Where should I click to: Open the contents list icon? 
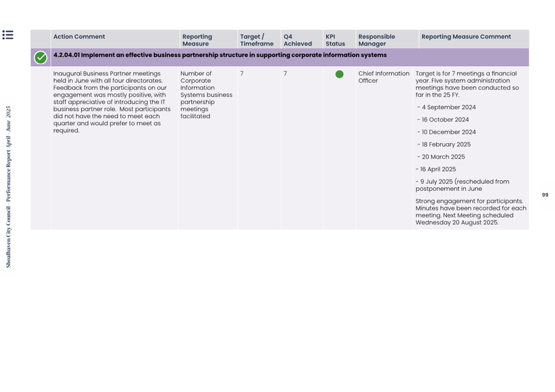pyautogui.click(x=7, y=35)
